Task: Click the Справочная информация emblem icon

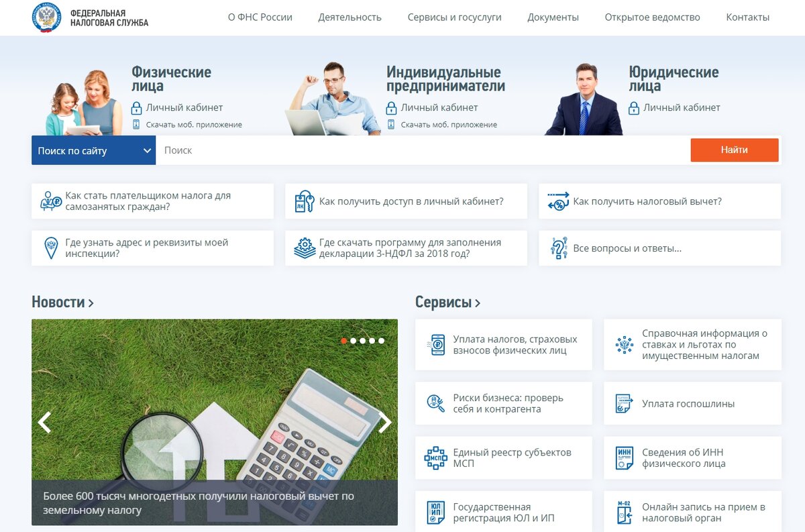Action: coord(625,345)
